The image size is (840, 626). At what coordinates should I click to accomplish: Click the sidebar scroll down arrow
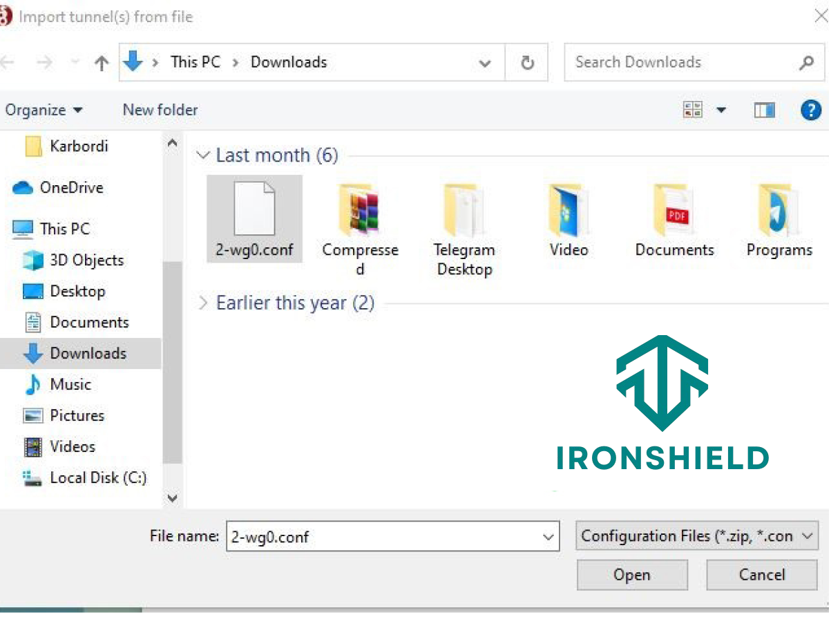coord(173,497)
